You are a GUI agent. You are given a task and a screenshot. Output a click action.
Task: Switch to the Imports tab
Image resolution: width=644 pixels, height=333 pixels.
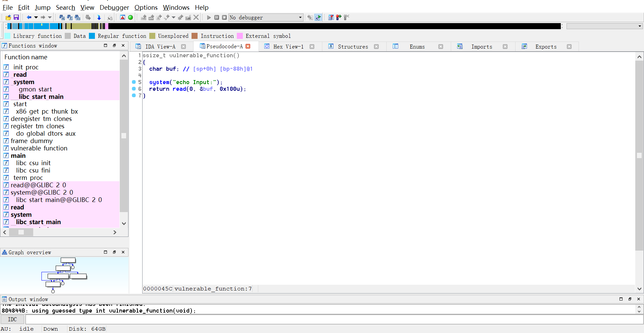click(x=482, y=47)
